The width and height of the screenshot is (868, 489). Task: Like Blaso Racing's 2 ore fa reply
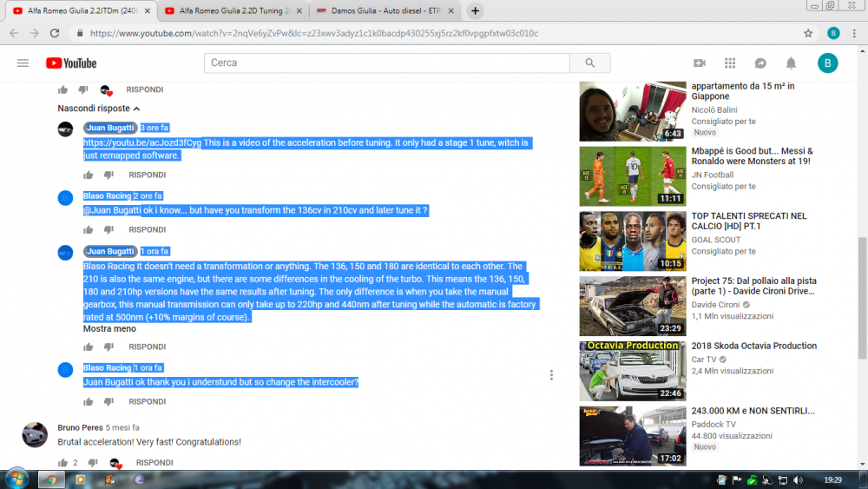coord(88,230)
